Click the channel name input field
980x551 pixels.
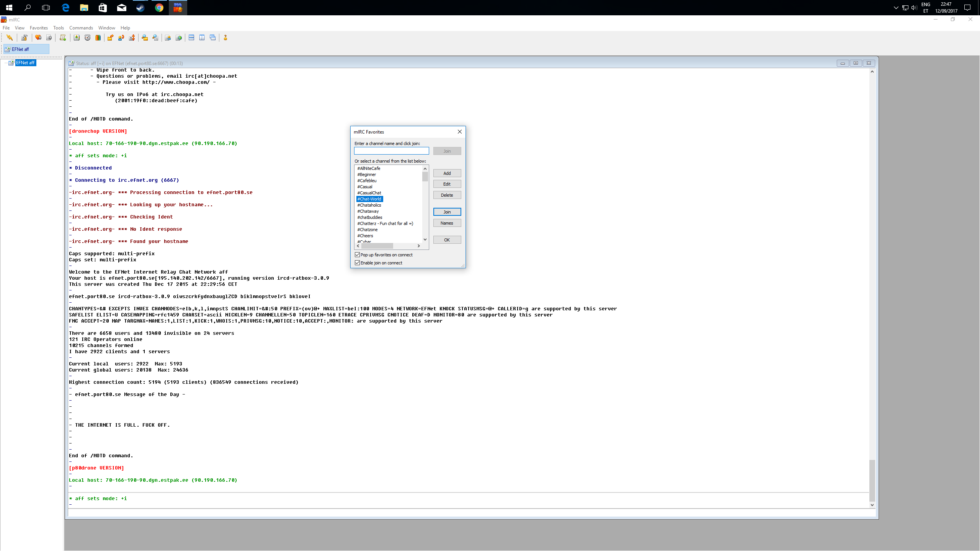pyautogui.click(x=392, y=151)
